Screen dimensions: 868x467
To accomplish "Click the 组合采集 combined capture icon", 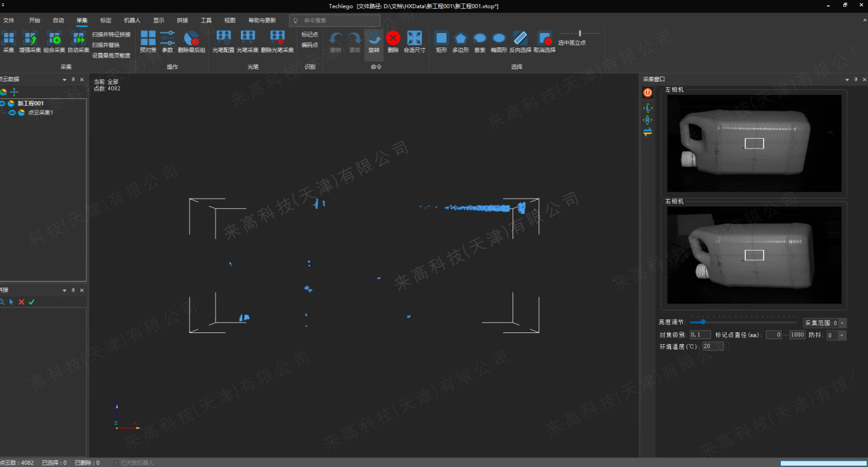I will [54, 38].
